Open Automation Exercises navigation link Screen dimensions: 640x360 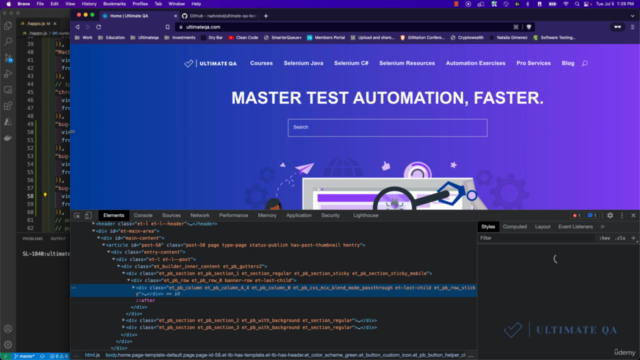click(476, 63)
